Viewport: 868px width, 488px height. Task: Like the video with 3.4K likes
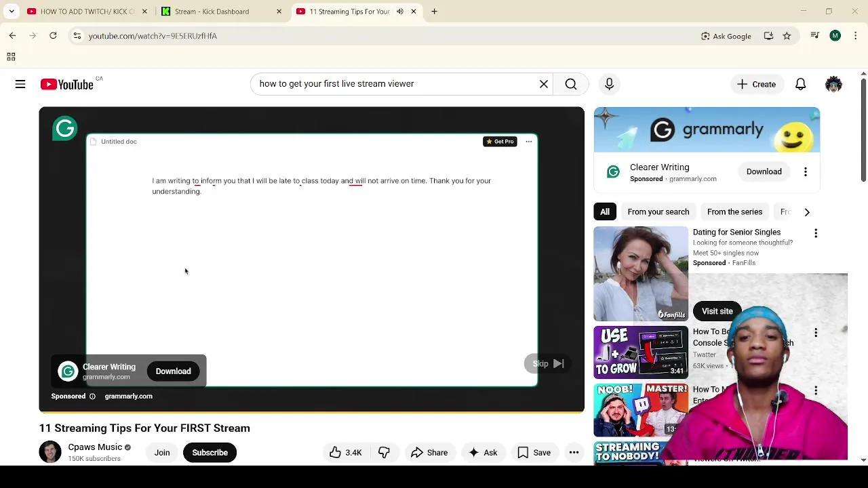(x=346, y=453)
